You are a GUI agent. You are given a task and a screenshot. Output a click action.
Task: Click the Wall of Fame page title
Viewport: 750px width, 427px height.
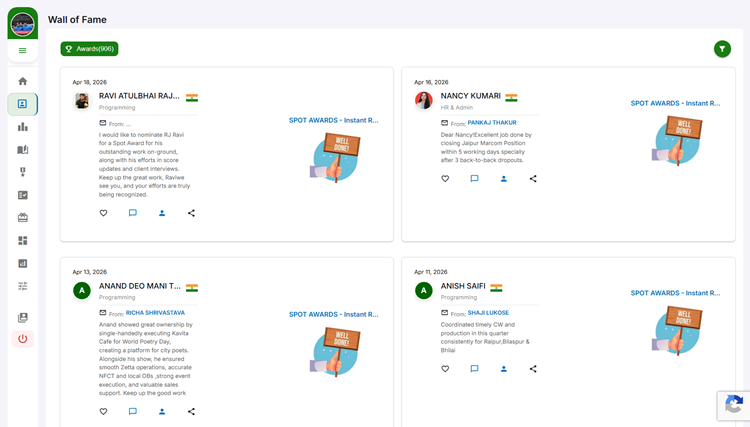[77, 20]
